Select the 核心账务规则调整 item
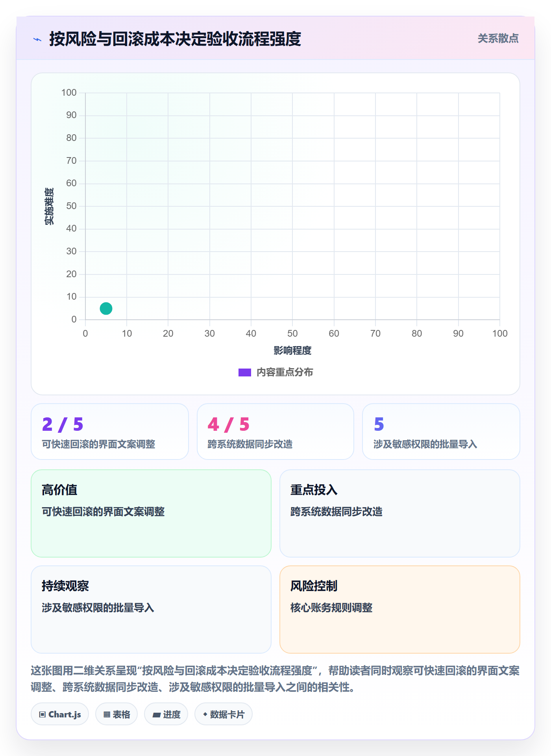 [331, 608]
